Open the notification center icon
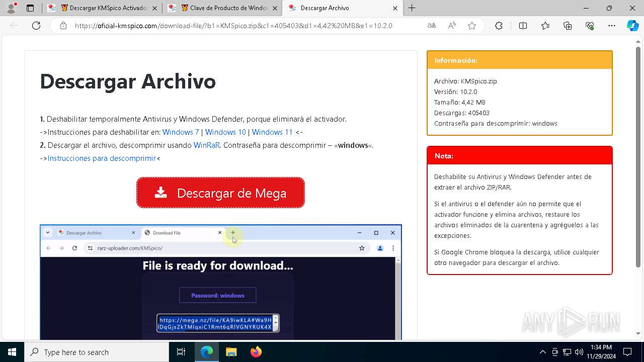Viewport: 644px width, 362px height. tap(627, 352)
